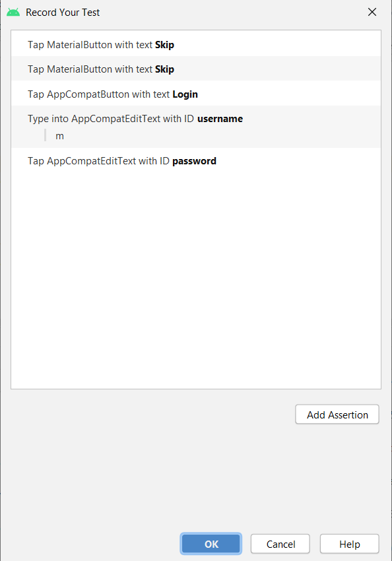Select the Type into AppCompatEditText username step
This screenshot has height=561, width=392.
click(x=196, y=127)
